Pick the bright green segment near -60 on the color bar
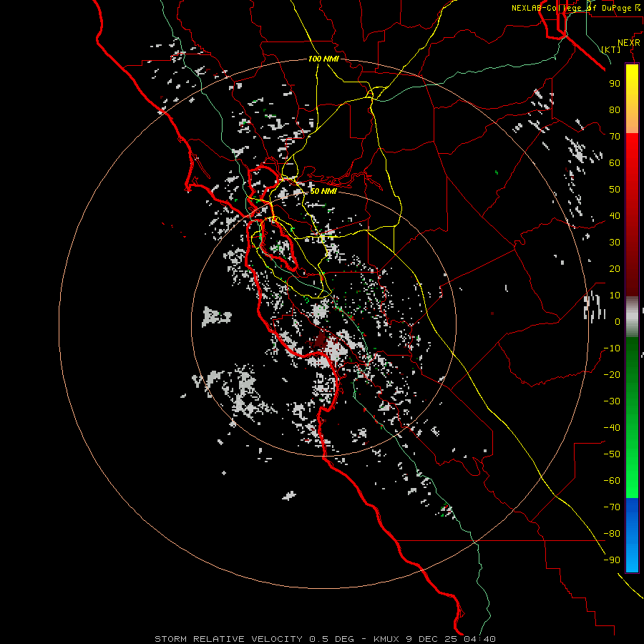Screen dimensions: 644x644 click(632, 481)
